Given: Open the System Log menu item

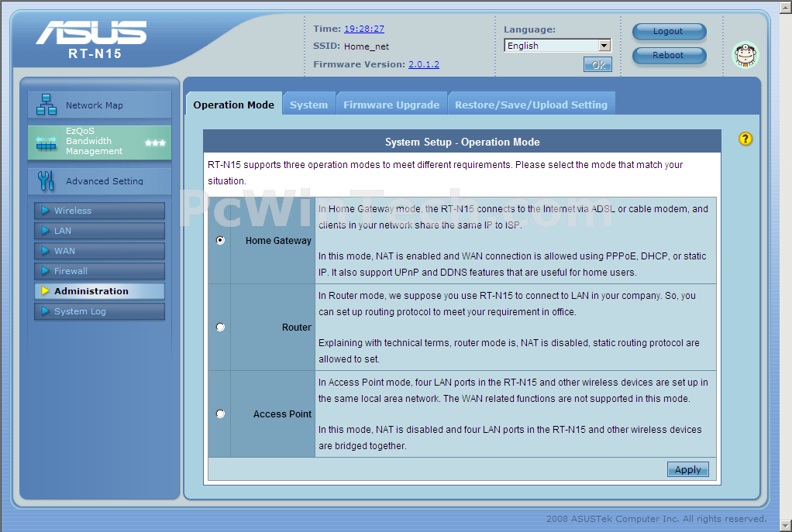Looking at the screenshot, I should [99, 311].
